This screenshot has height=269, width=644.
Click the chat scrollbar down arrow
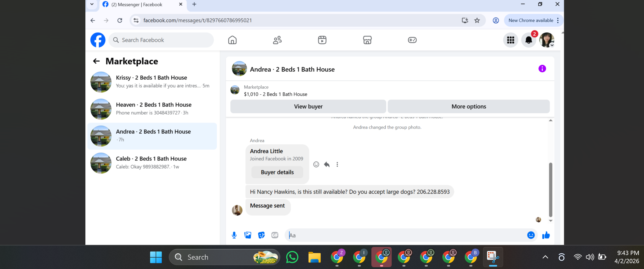point(550,221)
